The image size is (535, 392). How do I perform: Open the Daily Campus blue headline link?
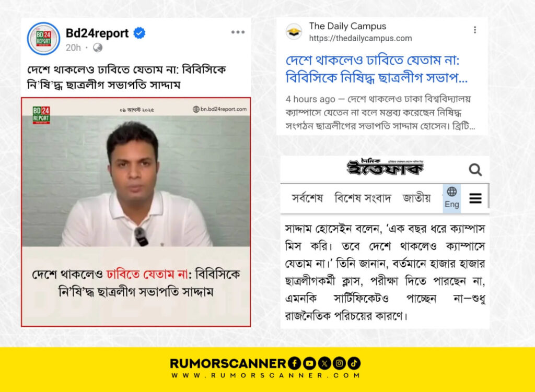pos(376,69)
